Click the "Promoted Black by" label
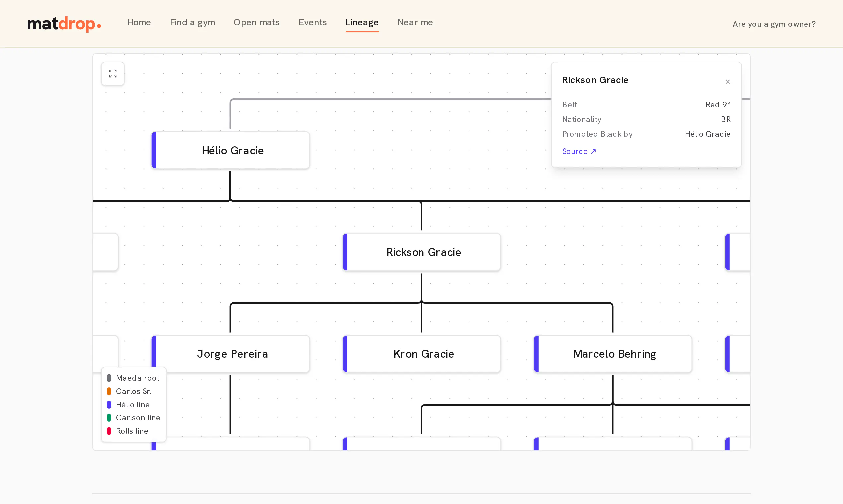843x504 pixels. 598,134
